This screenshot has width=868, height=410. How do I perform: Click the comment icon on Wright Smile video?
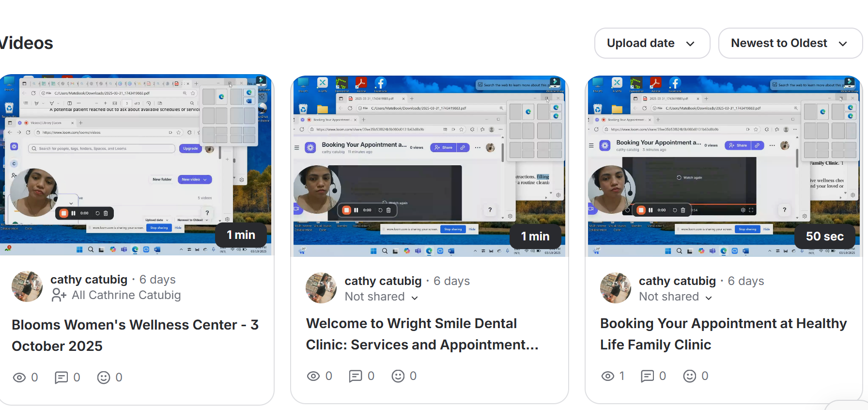(356, 376)
